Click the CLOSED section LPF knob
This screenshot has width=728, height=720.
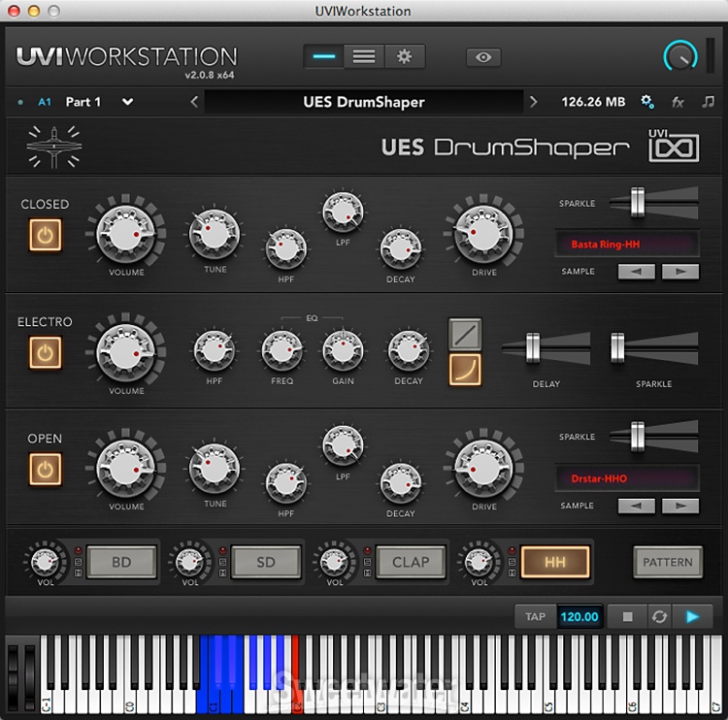pos(343,213)
